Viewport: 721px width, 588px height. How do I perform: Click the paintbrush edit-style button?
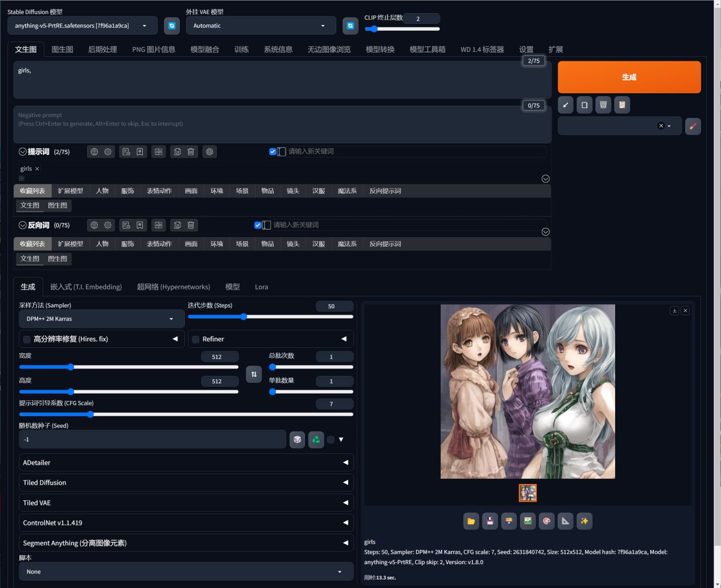coord(693,126)
